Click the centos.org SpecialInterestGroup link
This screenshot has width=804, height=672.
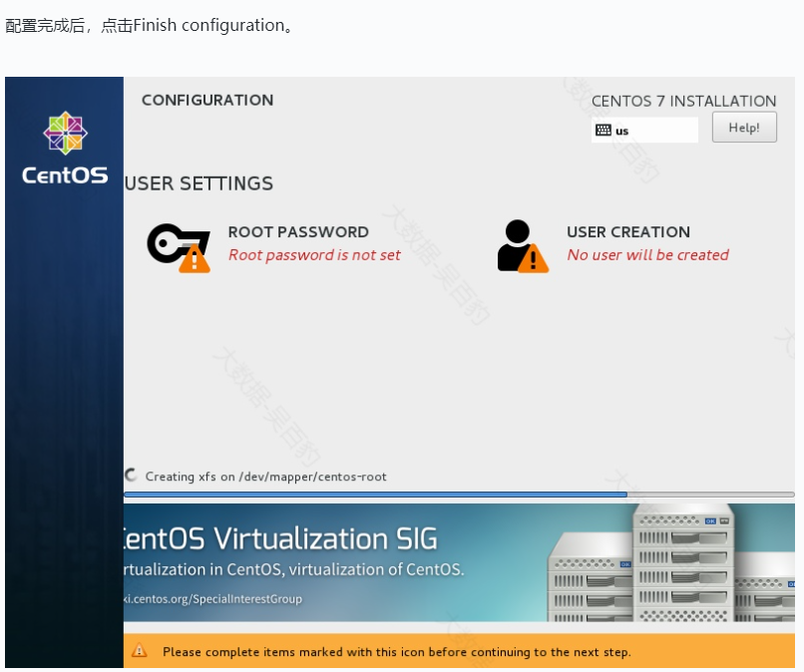212,598
